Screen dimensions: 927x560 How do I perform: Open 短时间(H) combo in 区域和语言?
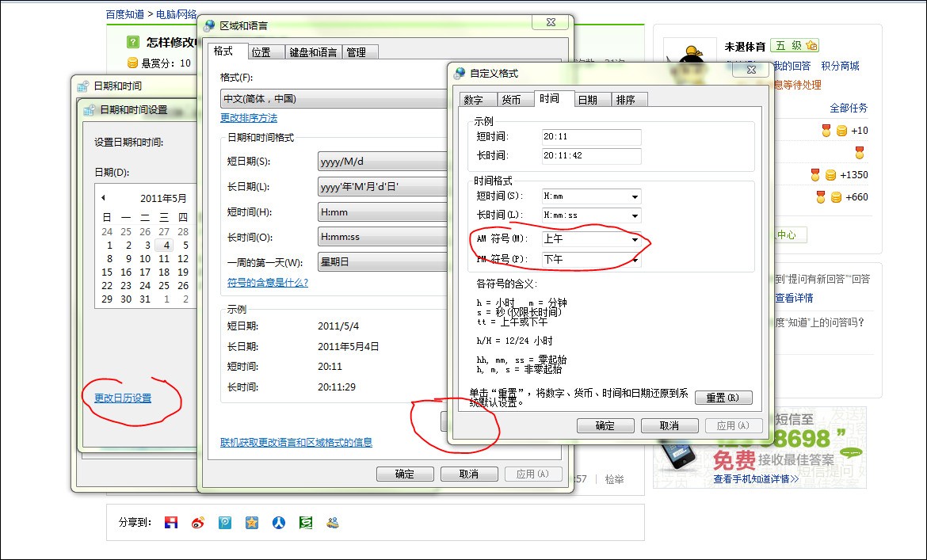(383, 212)
